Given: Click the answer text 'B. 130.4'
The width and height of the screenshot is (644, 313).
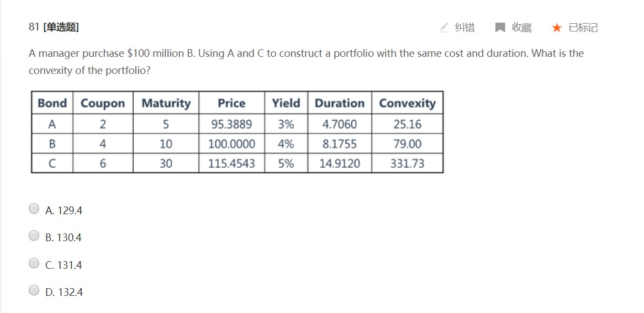Looking at the screenshot, I should point(64,237).
